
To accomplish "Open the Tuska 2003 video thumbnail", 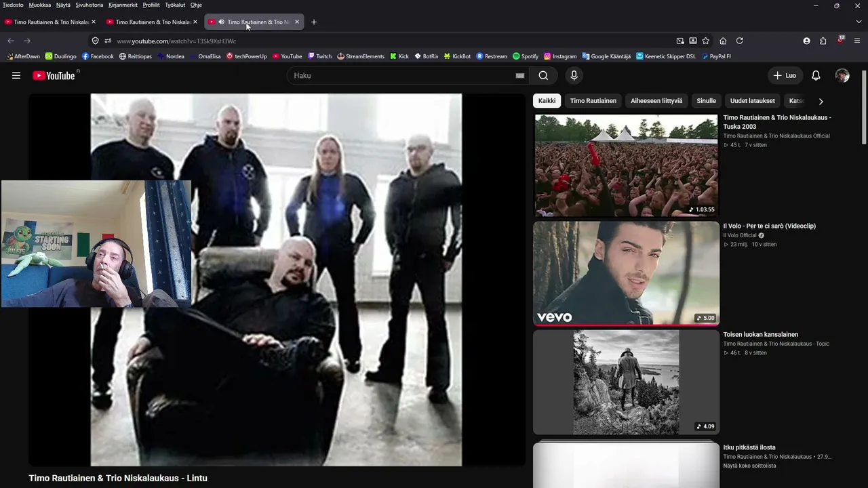I will point(626,165).
